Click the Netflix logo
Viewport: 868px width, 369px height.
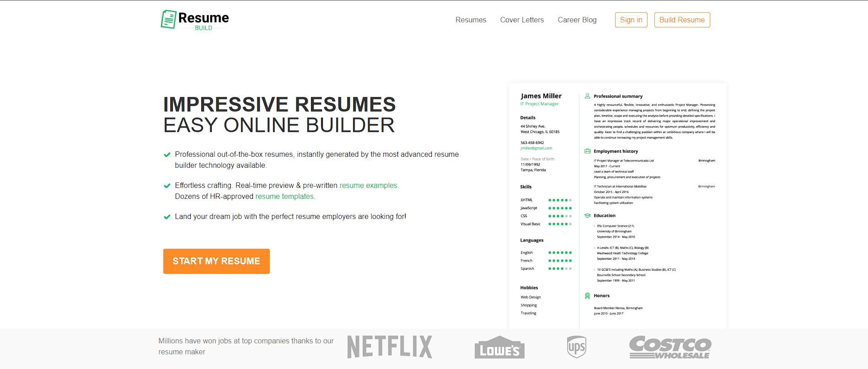(390, 347)
